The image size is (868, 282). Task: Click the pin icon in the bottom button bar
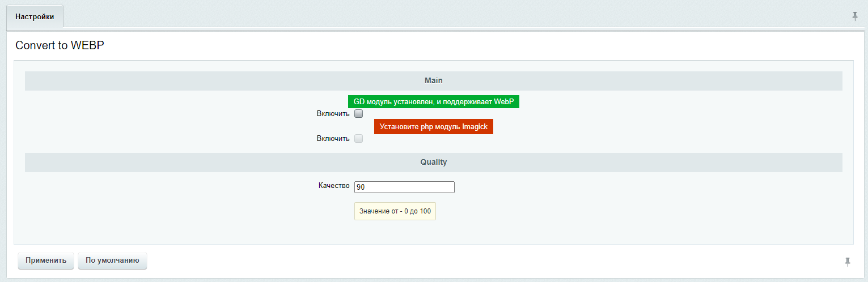point(848,261)
